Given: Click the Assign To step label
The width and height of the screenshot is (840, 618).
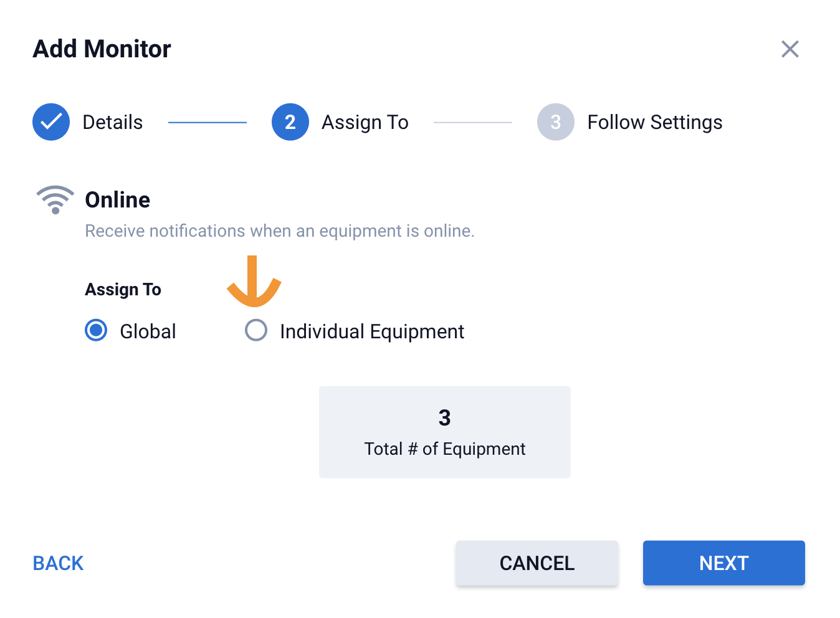Looking at the screenshot, I should (365, 122).
